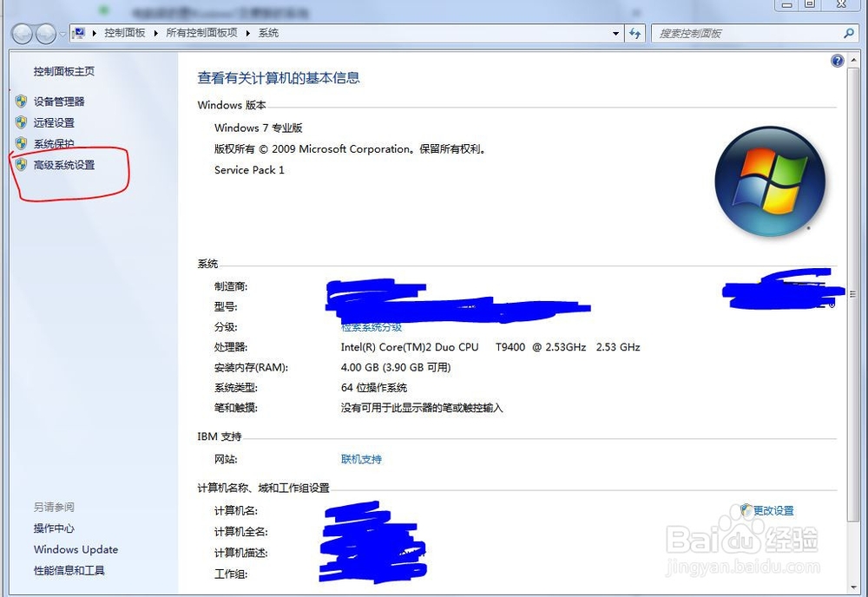Expand the arrow after 控制面板 breadcrumb
The width and height of the screenshot is (868, 597).
click(155, 33)
